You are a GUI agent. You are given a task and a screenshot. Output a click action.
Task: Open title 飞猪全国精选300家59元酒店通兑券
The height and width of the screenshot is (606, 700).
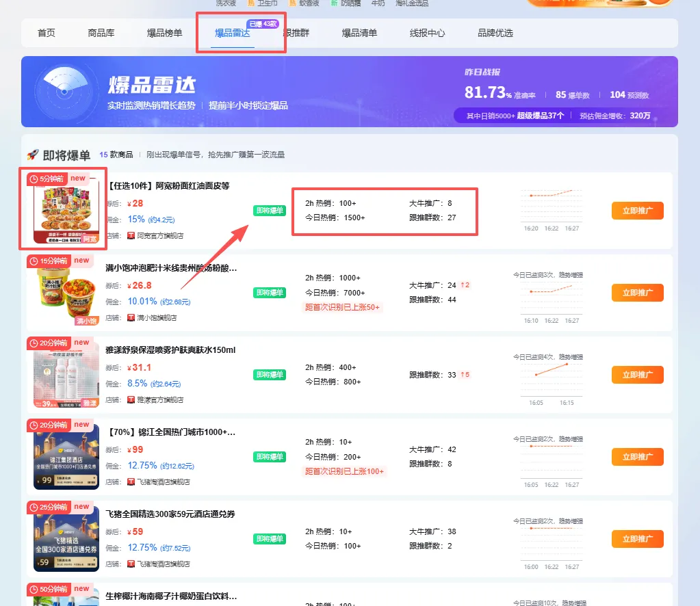(170, 514)
